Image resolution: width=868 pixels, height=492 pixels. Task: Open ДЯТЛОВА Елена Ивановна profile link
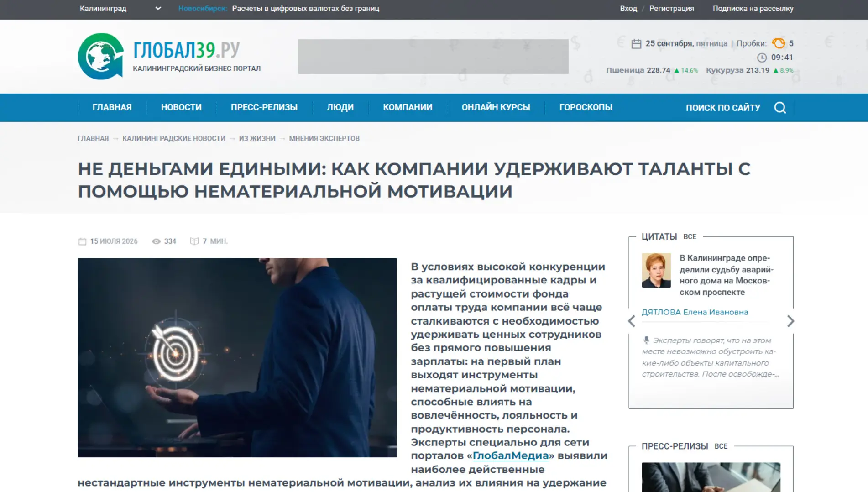695,312
